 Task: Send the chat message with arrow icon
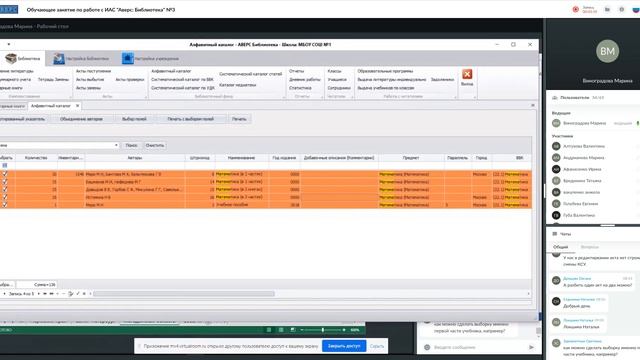click(x=531, y=347)
